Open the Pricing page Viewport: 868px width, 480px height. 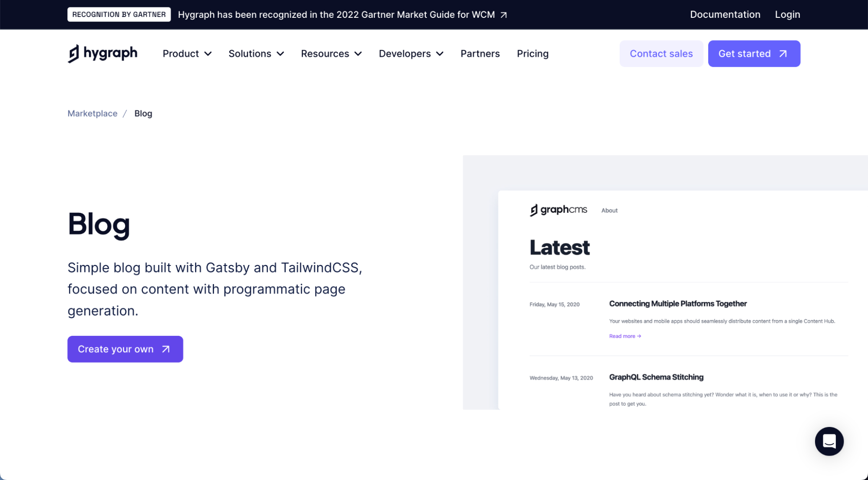(532, 53)
